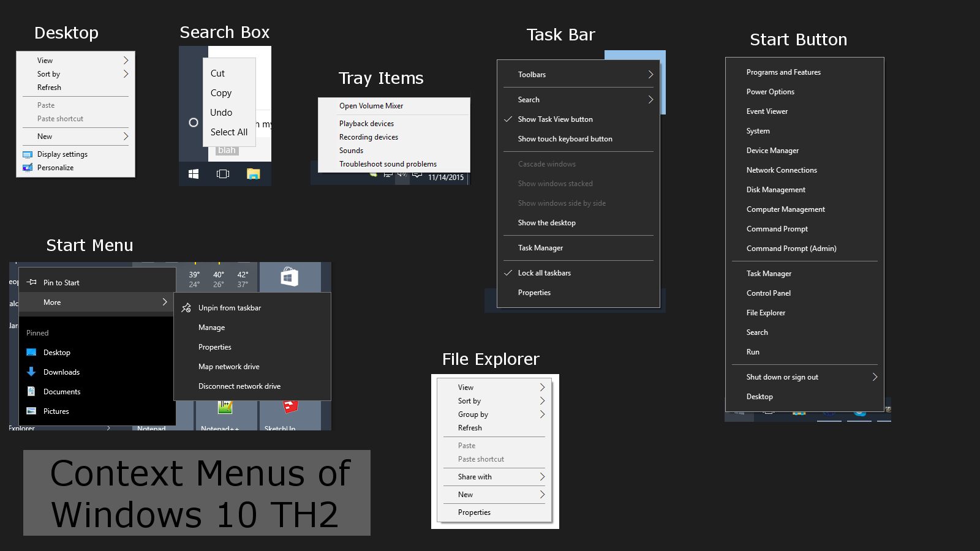Image resolution: width=980 pixels, height=551 pixels.
Task: Expand More submenu in Start Menu
Action: point(165,302)
